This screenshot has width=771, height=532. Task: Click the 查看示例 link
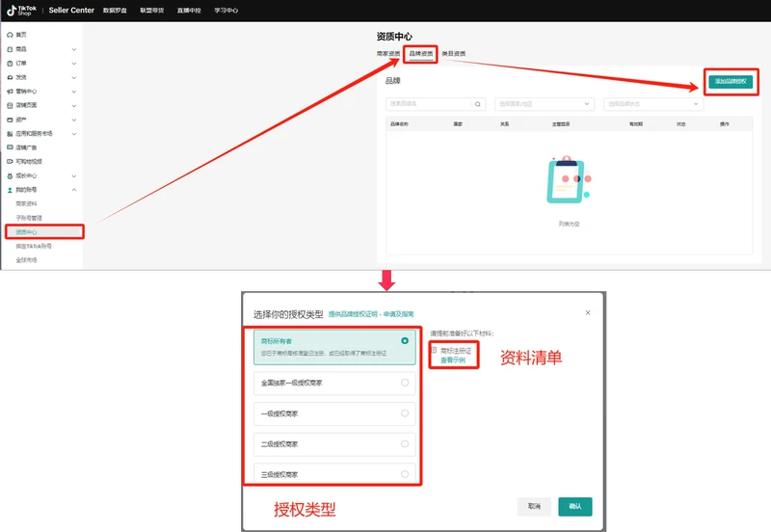coord(453,359)
